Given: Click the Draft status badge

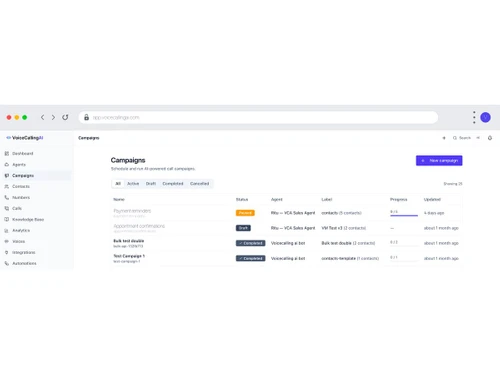Looking at the screenshot, I should point(243,228).
